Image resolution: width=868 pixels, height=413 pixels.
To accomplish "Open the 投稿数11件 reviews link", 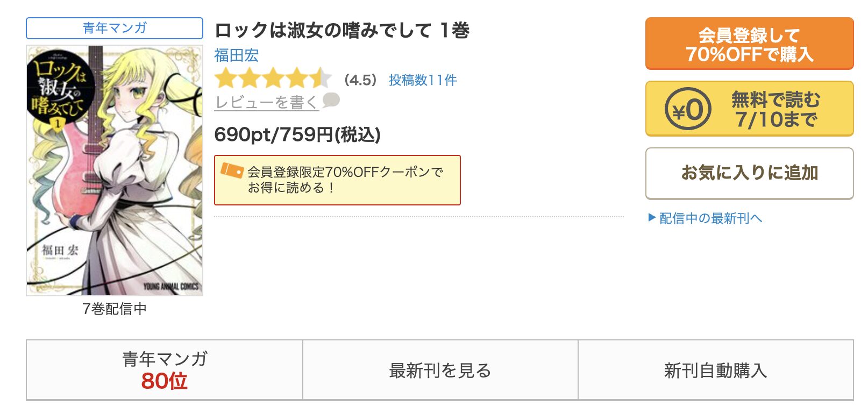I will [x=423, y=80].
